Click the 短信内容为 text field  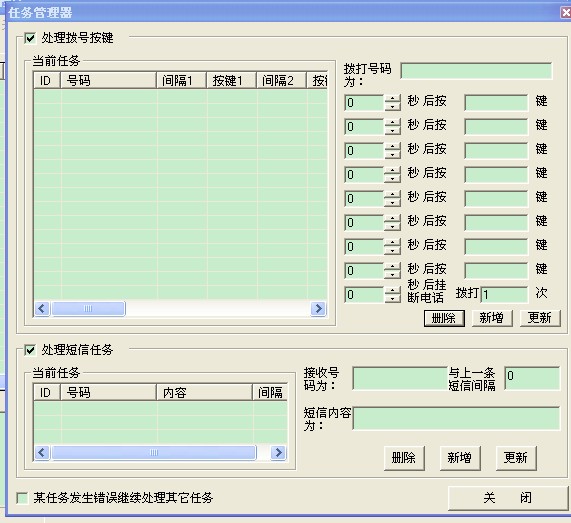click(456, 418)
